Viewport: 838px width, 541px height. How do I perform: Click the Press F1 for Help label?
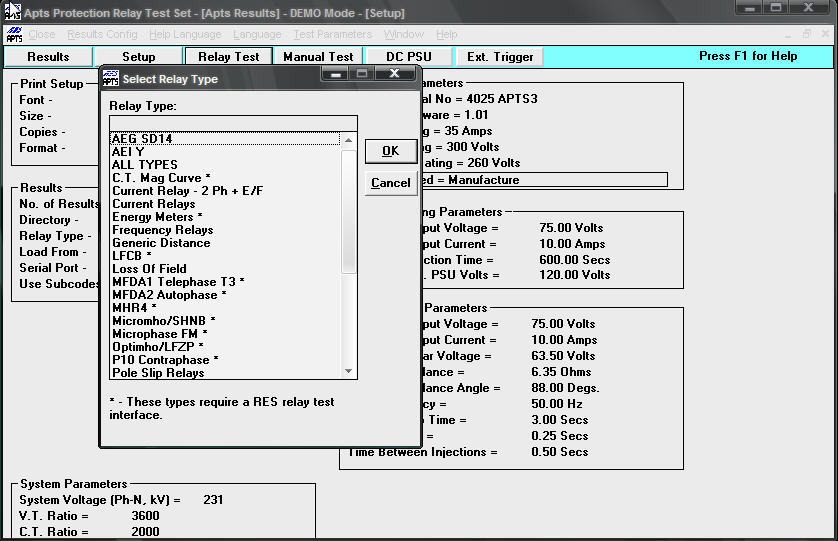click(x=748, y=56)
